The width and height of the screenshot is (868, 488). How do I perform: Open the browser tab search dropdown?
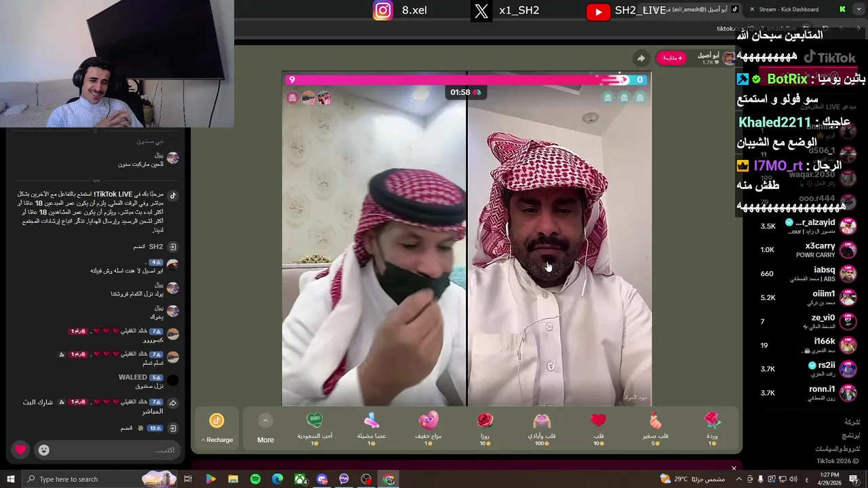pyautogui.click(x=859, y=9)
